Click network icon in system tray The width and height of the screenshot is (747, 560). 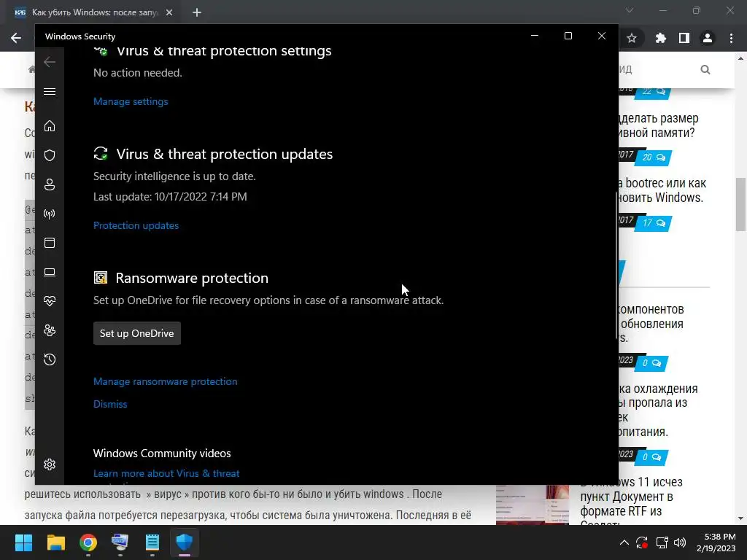[662, 542]
